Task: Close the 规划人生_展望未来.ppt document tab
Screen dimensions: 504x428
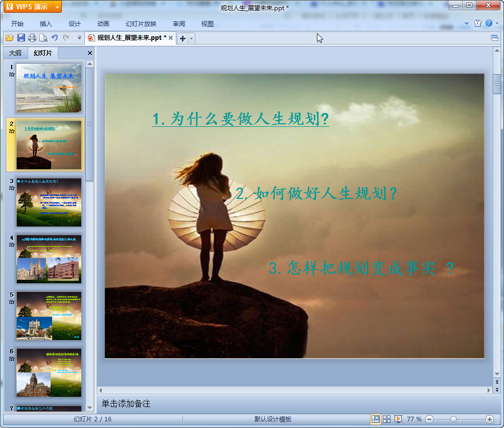Action: click(x=171, y=38)
